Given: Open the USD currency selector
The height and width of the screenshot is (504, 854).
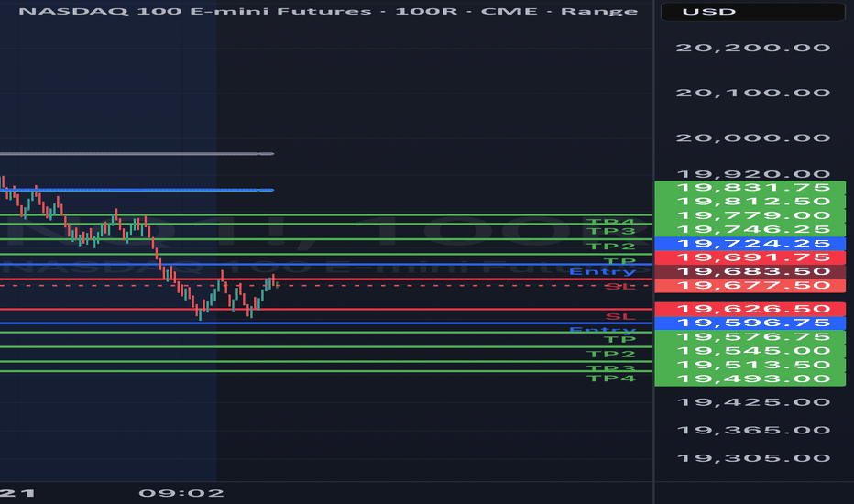Looking at the screenshot, I should click(x=752, y=11).
